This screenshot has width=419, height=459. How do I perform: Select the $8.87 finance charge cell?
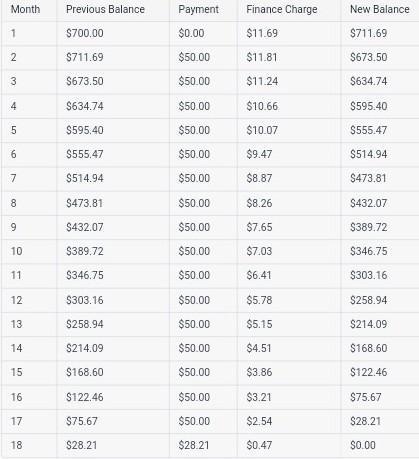[259, 178]
